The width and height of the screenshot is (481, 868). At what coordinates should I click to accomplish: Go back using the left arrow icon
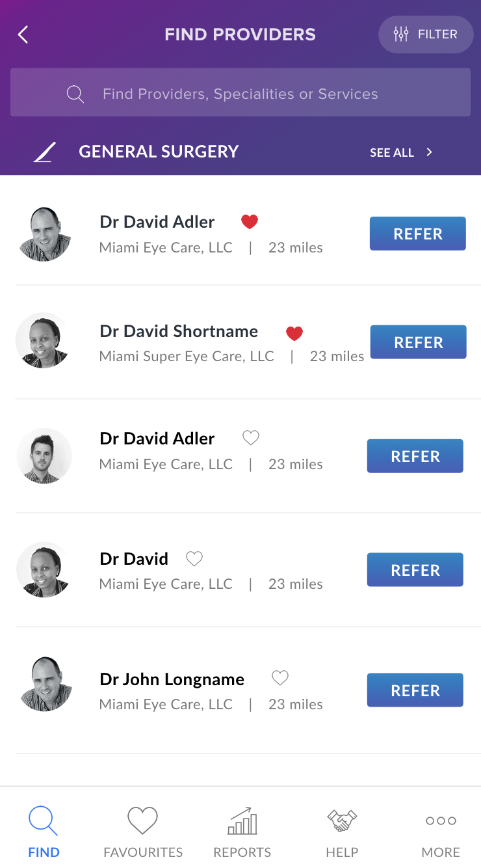tap(23, 34)
